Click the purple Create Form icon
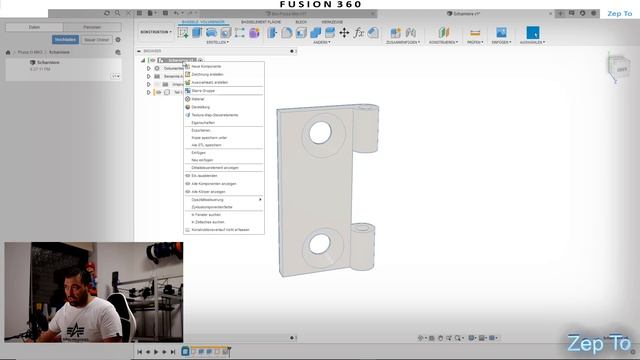This screenshot has height=360, width=640. coord(254,33)
